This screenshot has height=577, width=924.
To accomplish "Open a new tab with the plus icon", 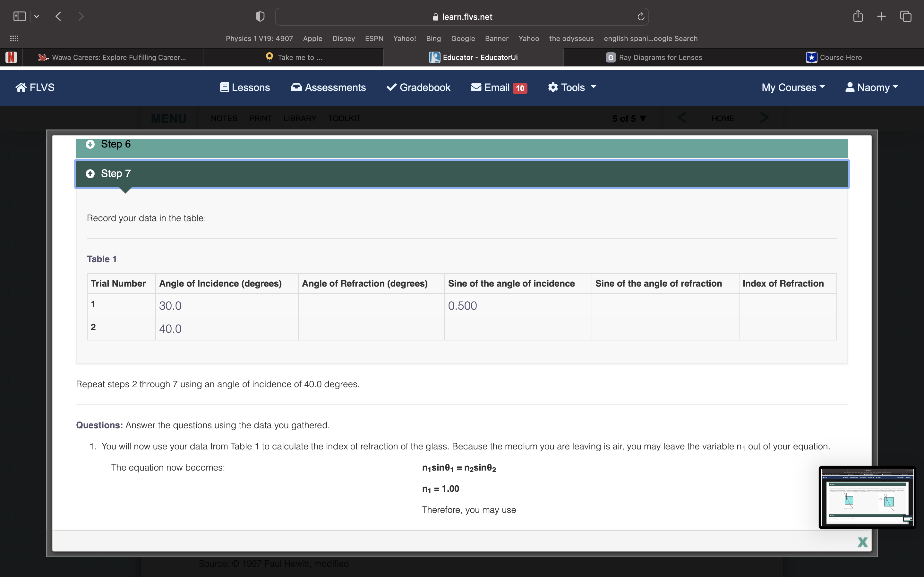I will [881, 16].
